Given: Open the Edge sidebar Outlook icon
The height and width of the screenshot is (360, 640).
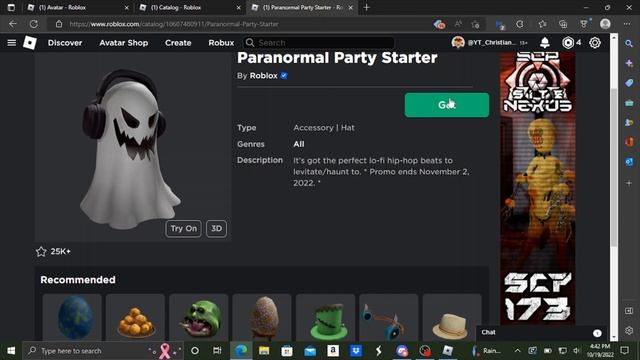Looking at the screenshot, I should click(x=629, y=162).
